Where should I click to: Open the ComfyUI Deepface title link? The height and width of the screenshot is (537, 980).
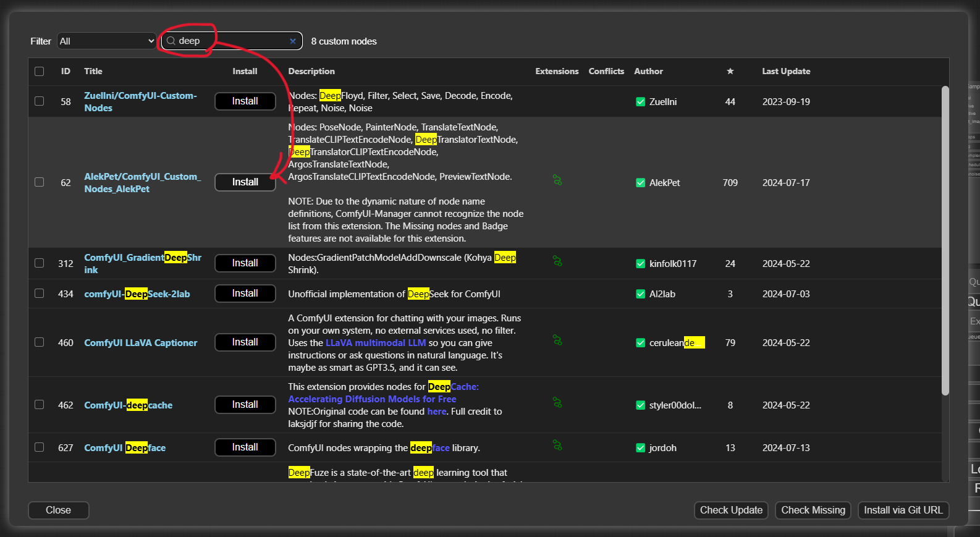click(125, 448)
